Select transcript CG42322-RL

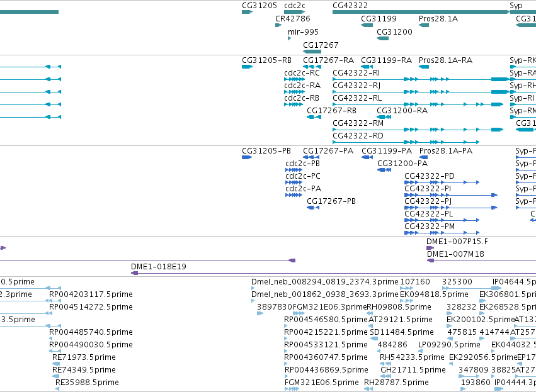[357, 98]
